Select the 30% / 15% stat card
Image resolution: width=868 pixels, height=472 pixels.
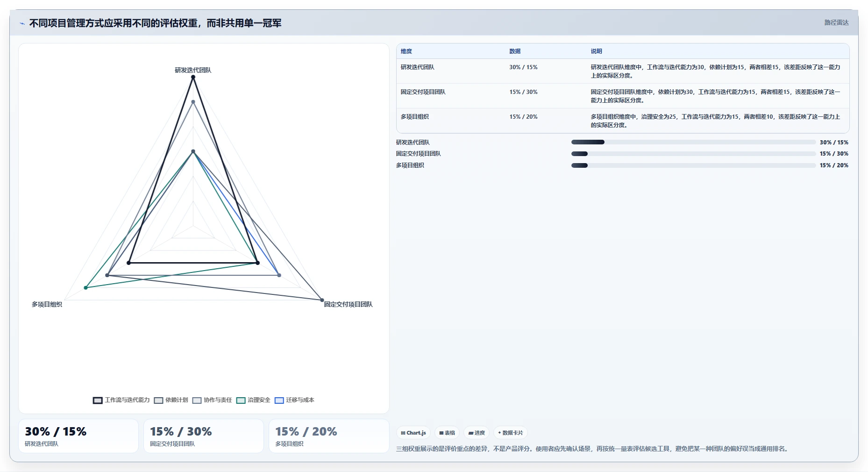coord(78,436)
